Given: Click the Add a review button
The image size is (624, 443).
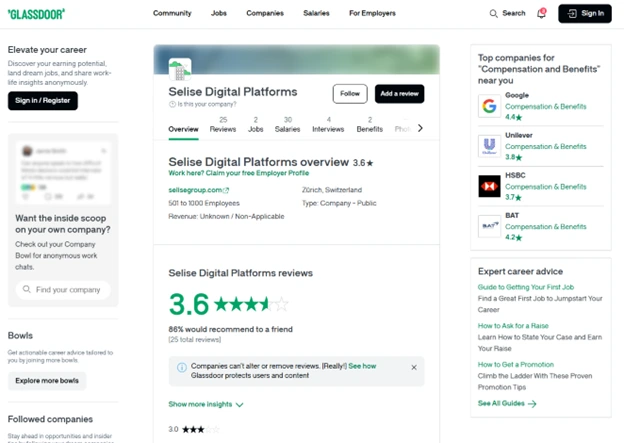Looking at the screenshot, I should (399, 93).
